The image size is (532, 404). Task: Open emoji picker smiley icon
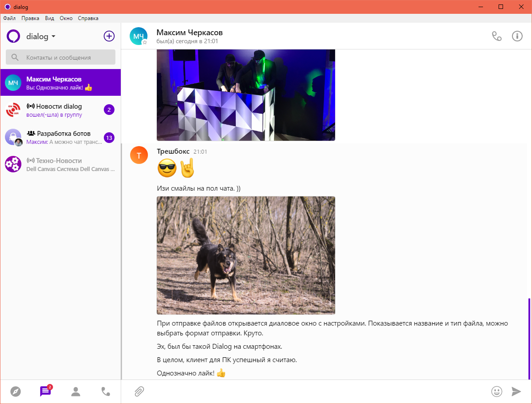(496, 392)
